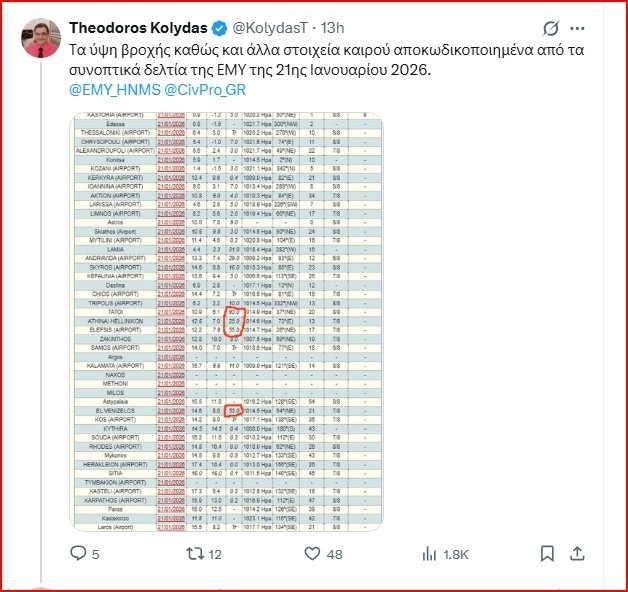The width and height of the screenshot is (628, 592).
Task: Click the share upload icon
Action: (580, 552)
